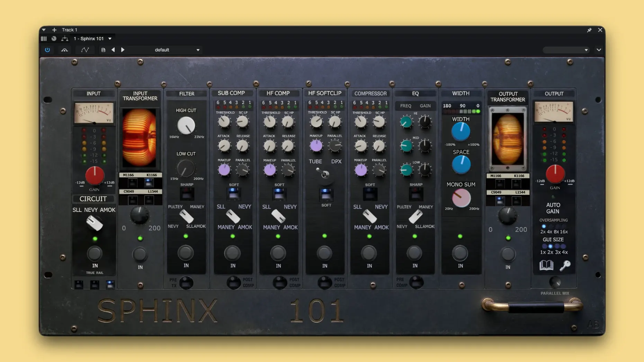Click the sidechain arc icon
The image size is (644, 362).
pyautogui.click(x=64, y=50)
